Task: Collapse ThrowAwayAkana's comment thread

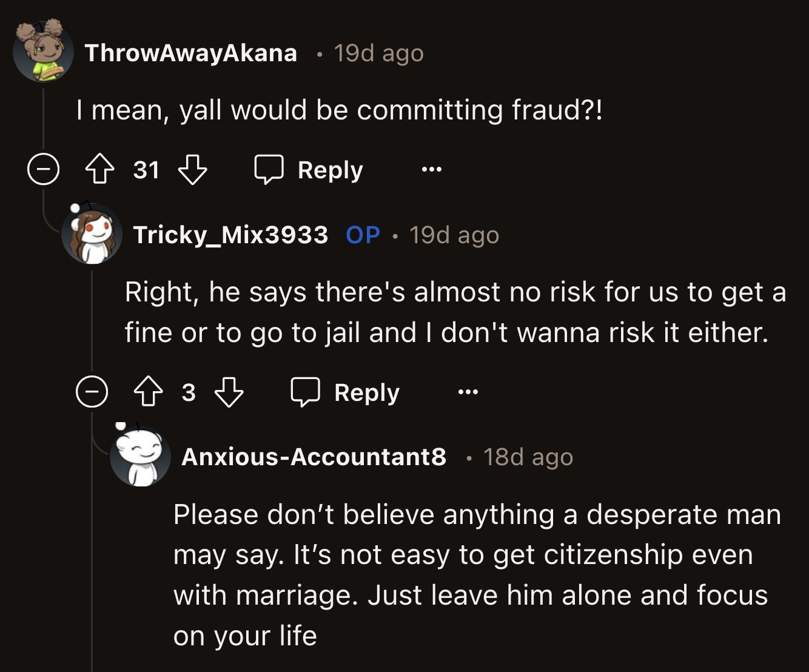Action: [x=42, y=170]
